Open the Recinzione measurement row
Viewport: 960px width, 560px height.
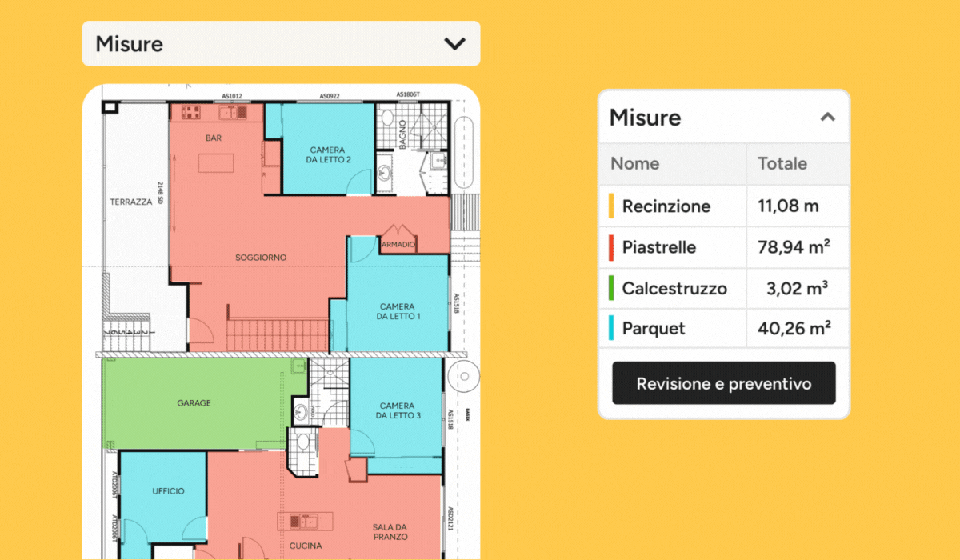tap(666, 206)
